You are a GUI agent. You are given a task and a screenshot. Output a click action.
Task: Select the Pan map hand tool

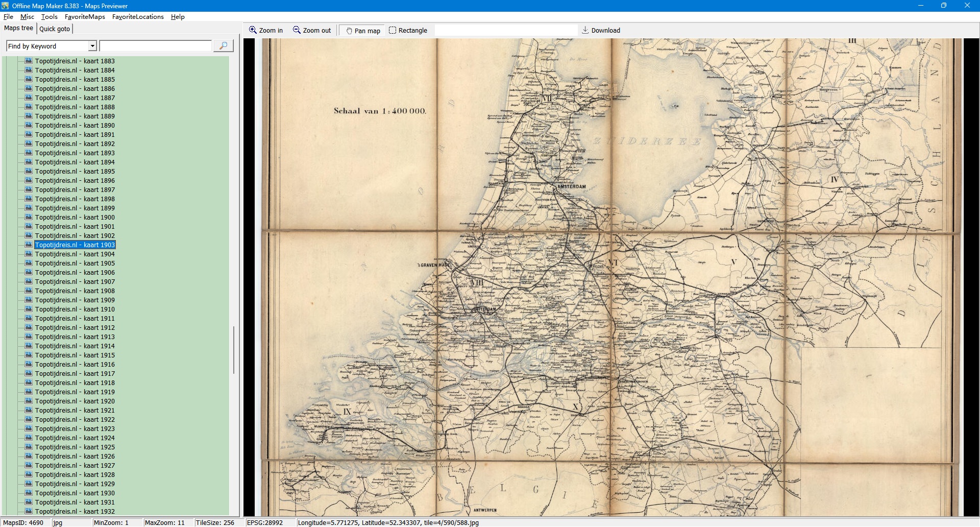(349, 31)
